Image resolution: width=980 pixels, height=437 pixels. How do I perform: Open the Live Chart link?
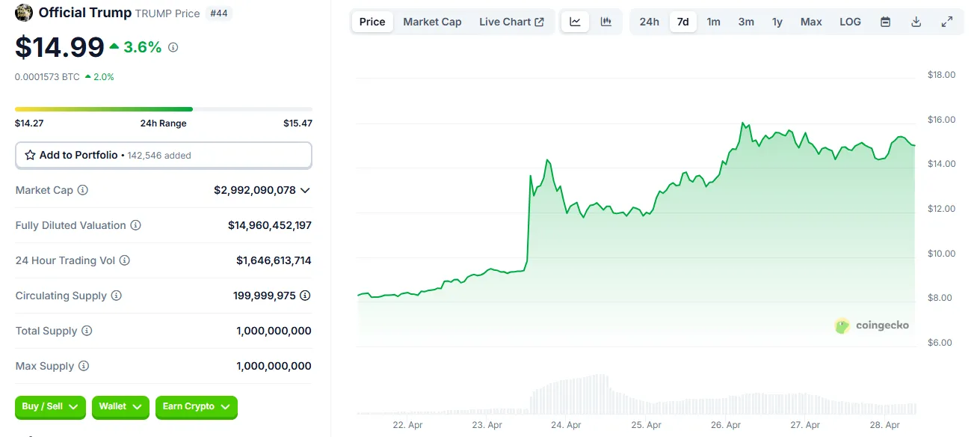511,22
